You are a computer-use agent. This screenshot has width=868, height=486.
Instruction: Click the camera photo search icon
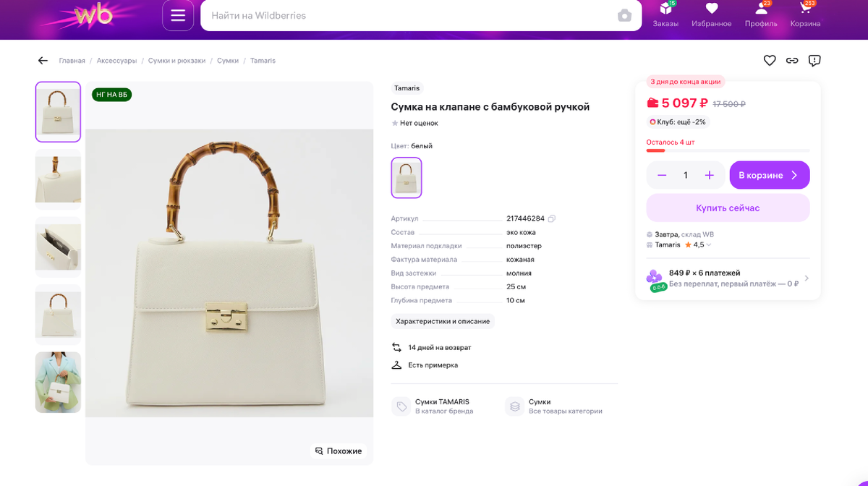[x=625, y=16]
